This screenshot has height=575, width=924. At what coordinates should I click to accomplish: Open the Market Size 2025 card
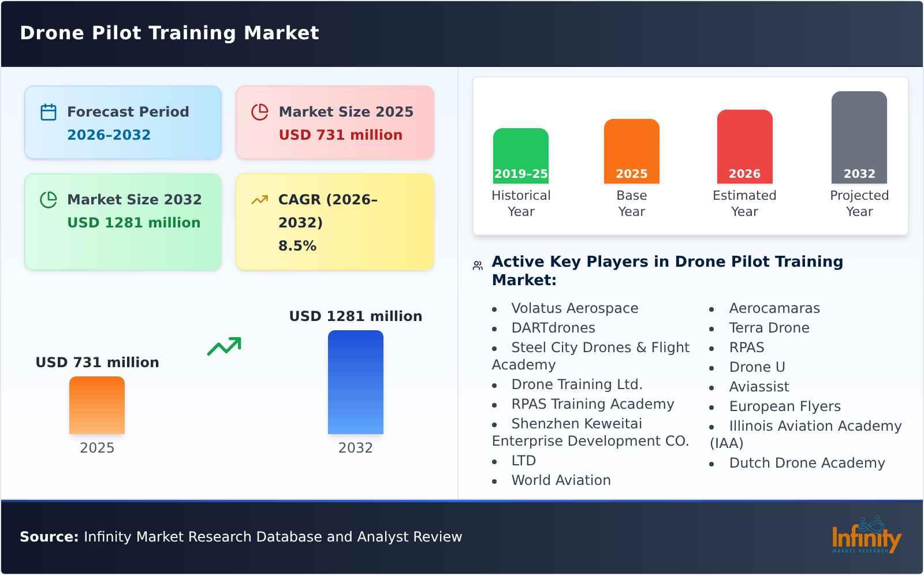click(x=334, y=122)
